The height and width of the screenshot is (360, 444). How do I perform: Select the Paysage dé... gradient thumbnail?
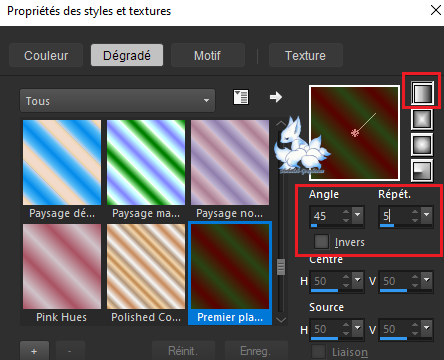[62, 162]
